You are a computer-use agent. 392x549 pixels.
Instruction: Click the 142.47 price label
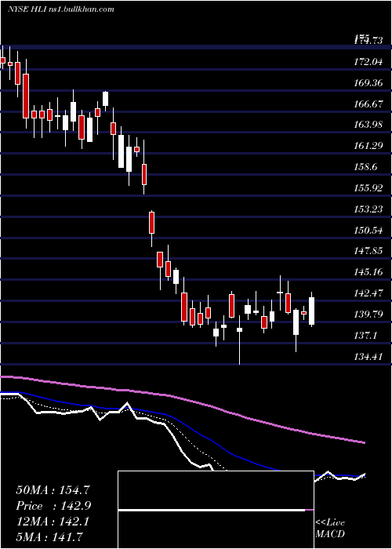click(x=368, y=293)
